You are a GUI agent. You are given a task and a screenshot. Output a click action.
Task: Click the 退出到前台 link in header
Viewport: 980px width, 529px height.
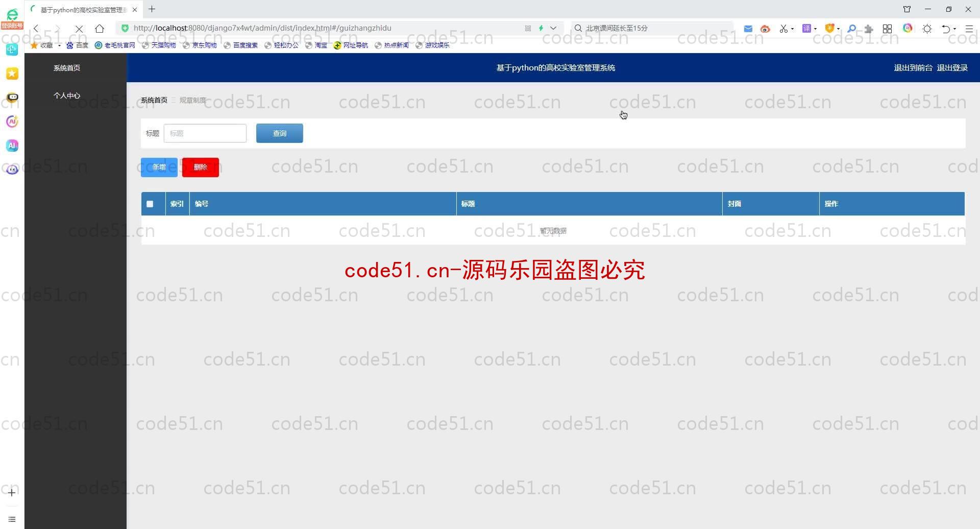point(913,67)
